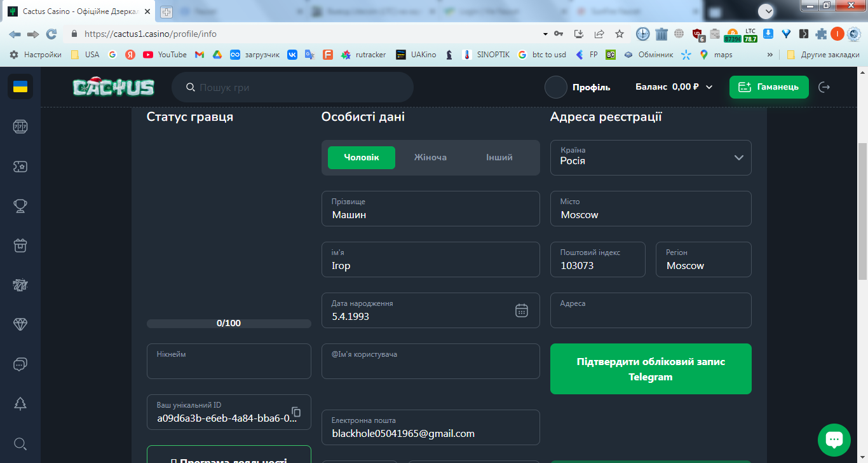Click the Адреса address field
The height and width of the screenshot is (463, 868).
[651, 310]
